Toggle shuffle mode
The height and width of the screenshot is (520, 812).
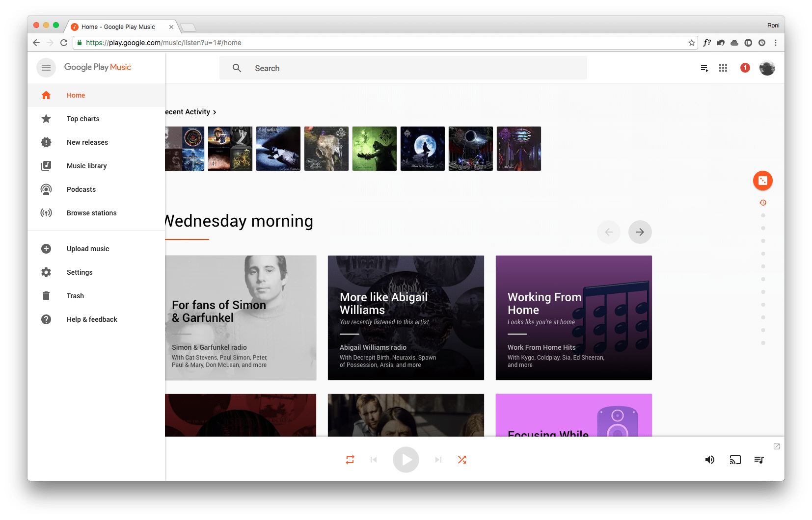point(462,460)
